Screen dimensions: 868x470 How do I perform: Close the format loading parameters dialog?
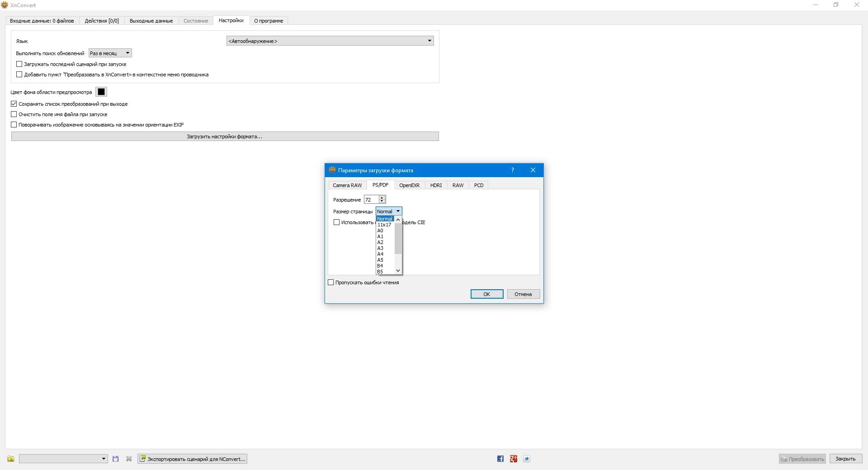point(533,170)
